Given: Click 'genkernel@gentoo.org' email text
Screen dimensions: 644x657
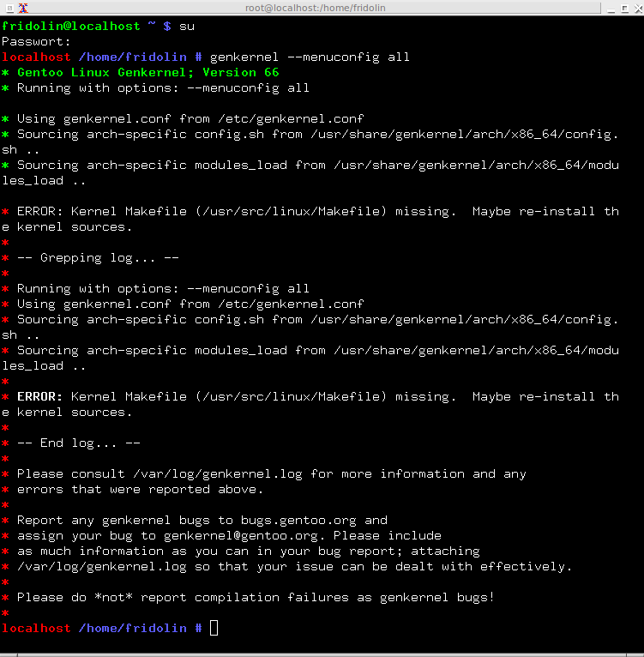Looking at the screenshot, I should point(240,536).
